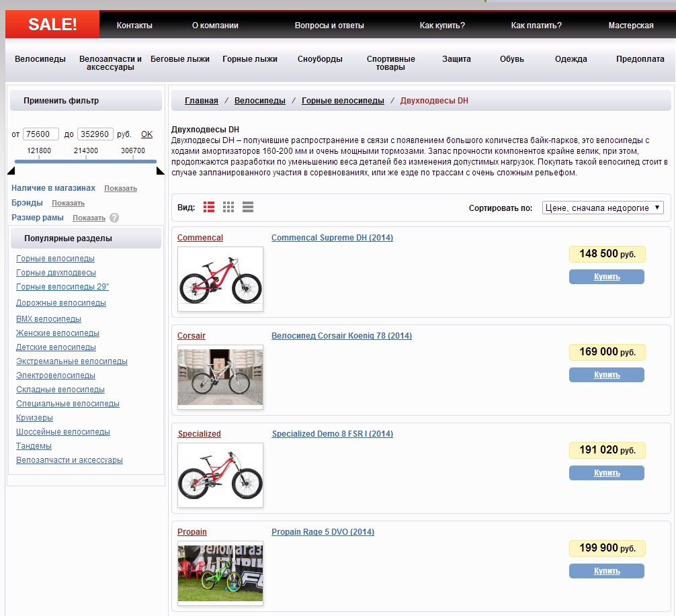This screenshot has height=616, width=676.
Task: Open Горные велосипеды 29" link
Action: [x=62, y=287]
